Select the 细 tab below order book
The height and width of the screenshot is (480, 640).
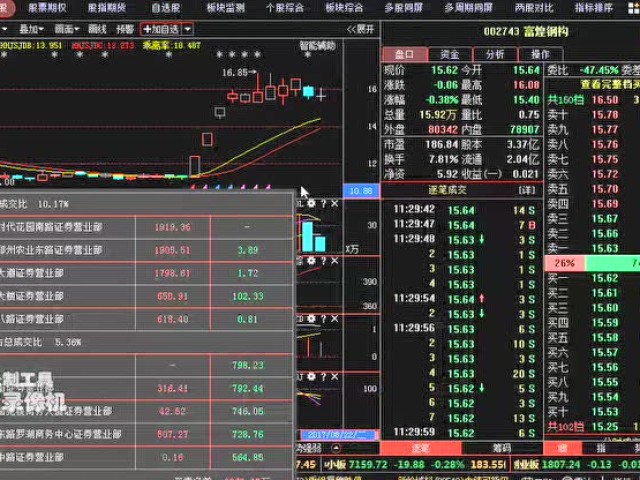pos(563,449)
